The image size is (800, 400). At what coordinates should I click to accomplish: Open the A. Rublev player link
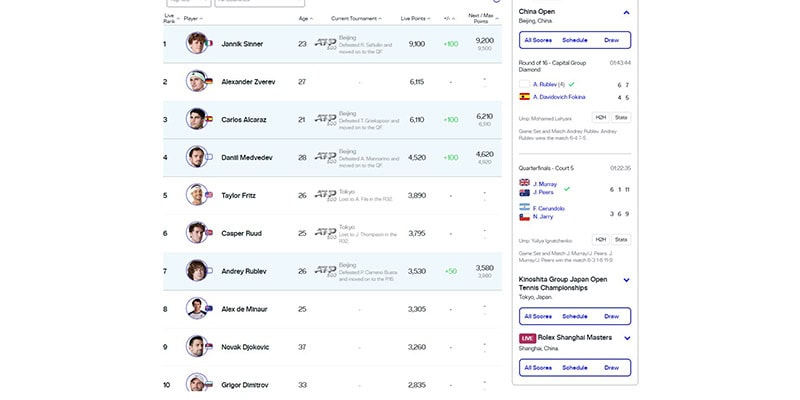tap(549, 84)
